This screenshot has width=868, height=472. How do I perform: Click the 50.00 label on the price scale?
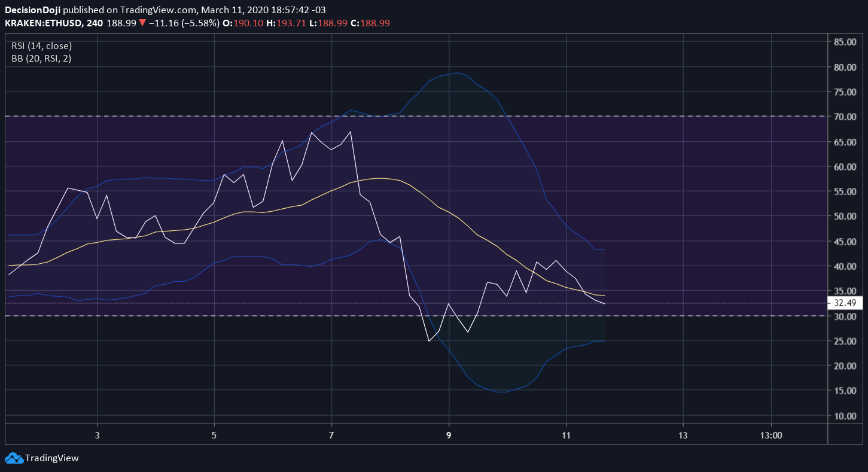coord(844,216)
